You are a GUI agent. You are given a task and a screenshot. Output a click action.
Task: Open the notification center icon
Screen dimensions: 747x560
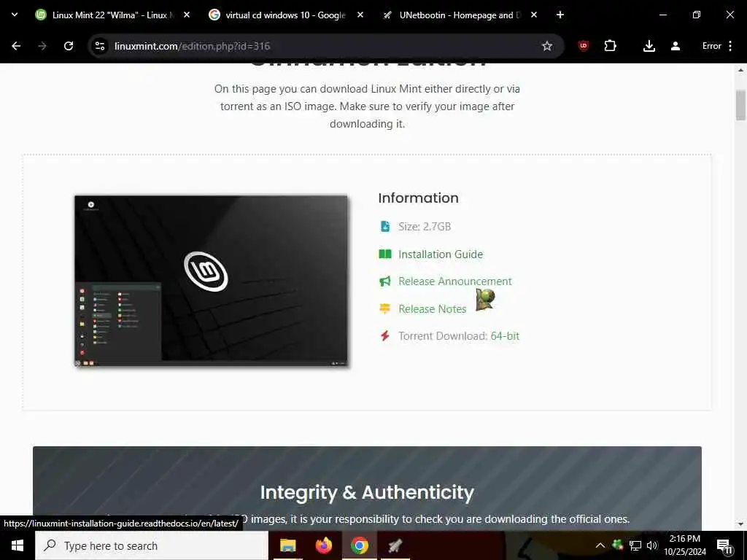pyautogui.click(x=724, y=547)
